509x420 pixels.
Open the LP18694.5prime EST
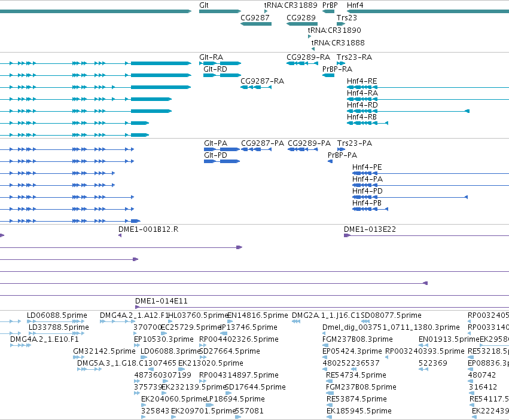click(x=210, y=405)
